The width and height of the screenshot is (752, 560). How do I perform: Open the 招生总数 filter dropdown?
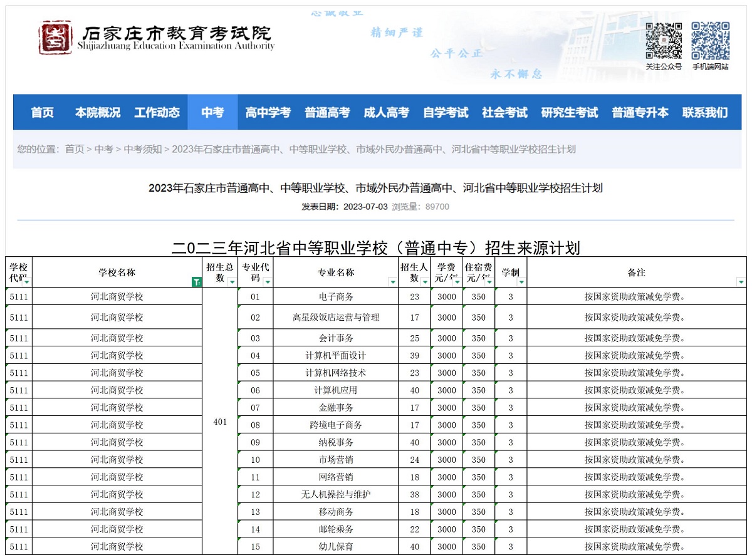(232, 283)
